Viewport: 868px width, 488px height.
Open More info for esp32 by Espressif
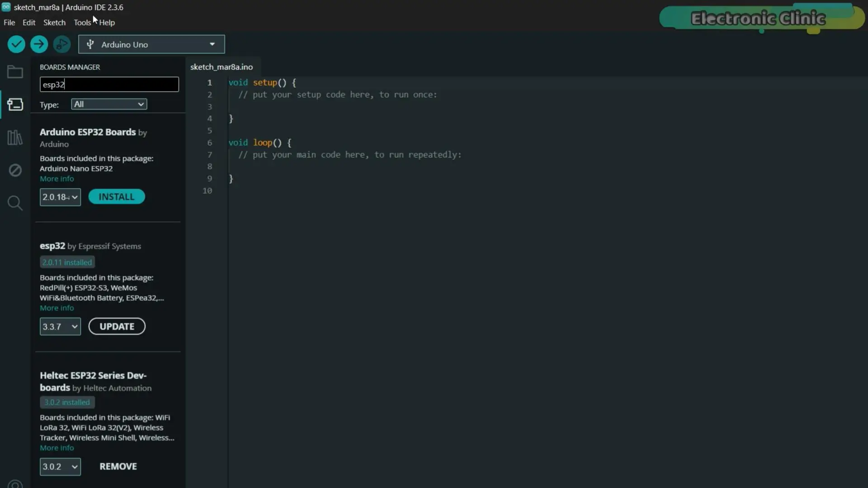[57, 308]
